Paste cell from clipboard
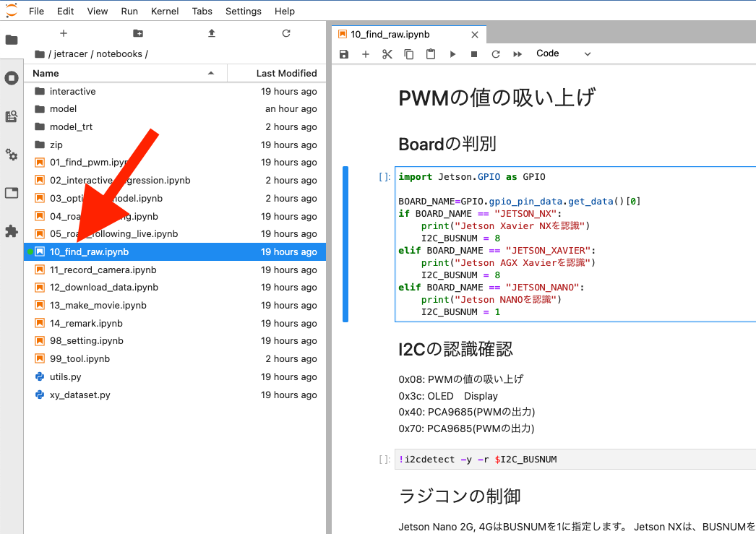This screenshot has width=756, height=534. [431, 54]
